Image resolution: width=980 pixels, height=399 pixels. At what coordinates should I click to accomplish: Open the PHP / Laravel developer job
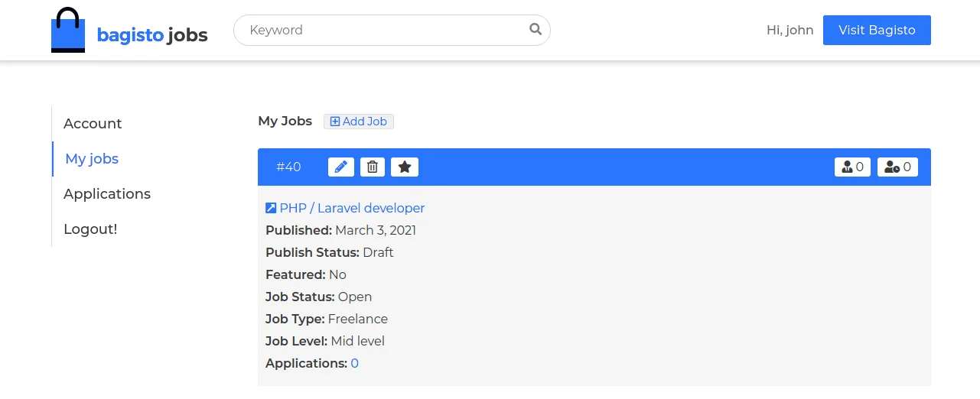pos(352,208)
